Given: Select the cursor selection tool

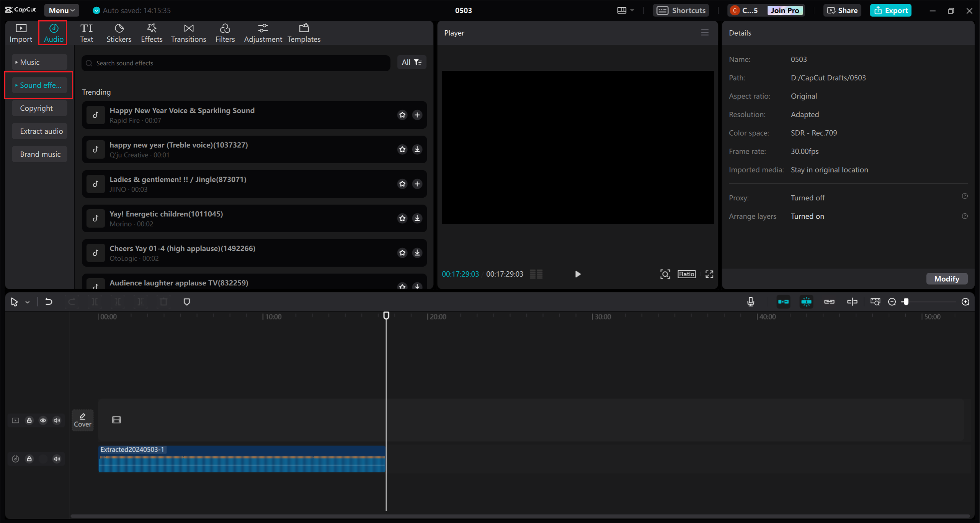Looking at the screenshot, I should point(14,302).
